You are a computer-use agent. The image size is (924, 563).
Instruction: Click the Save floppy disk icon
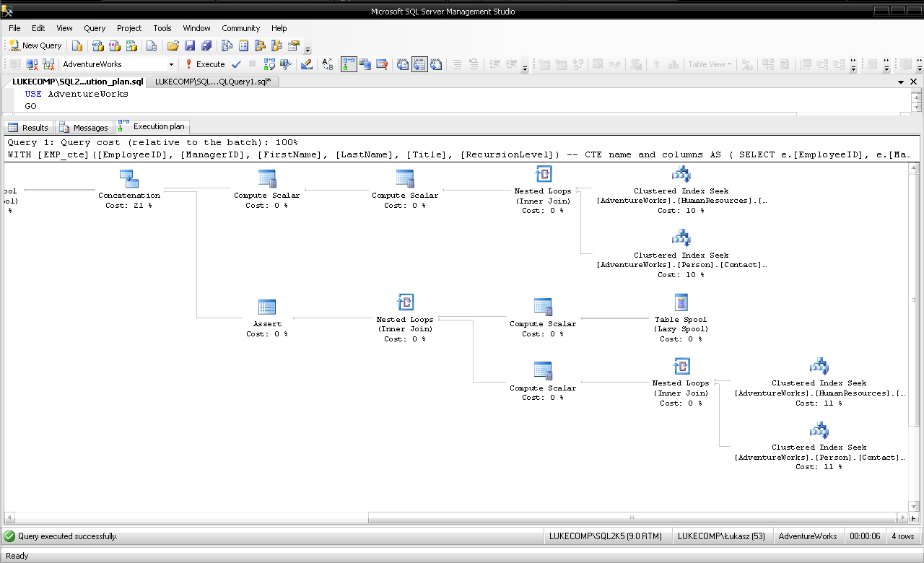[190, 45]
